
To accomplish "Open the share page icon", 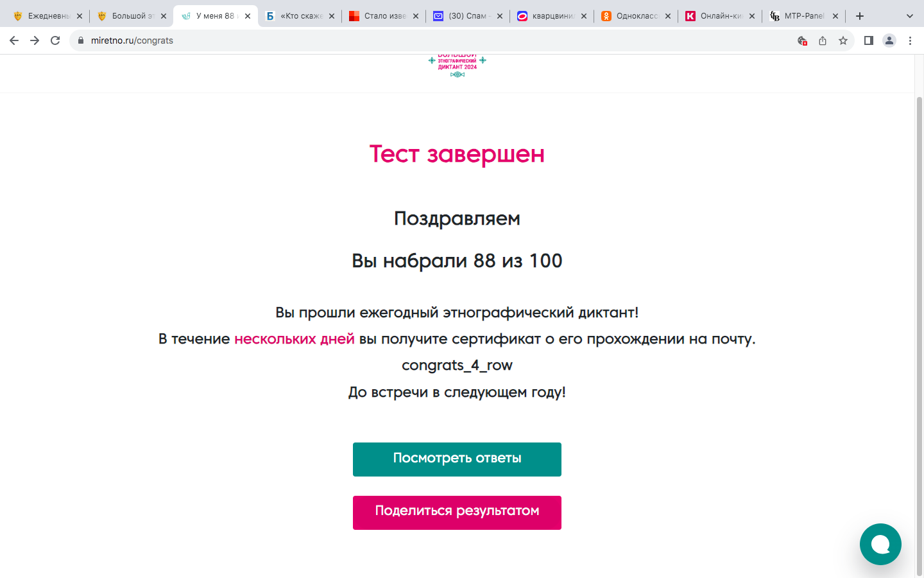I will pyautogui.click(x=823, y=40).
